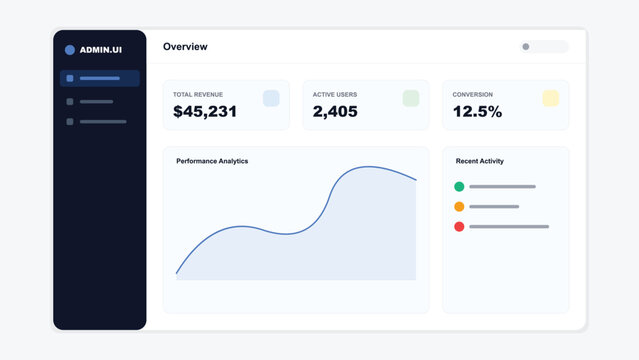This screenshot has width=639, height=360.
Task: Click the $45,231 revenue value
Action: tap(205, 111)
